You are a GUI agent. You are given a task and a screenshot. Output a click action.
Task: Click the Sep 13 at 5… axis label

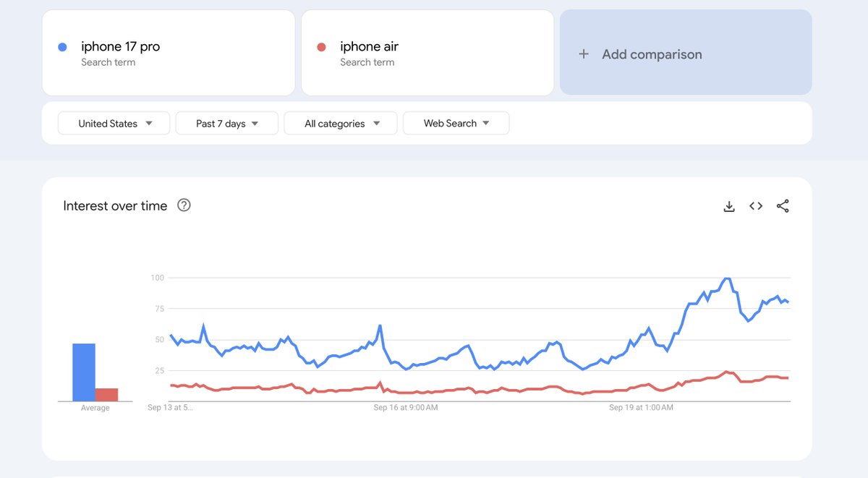170,408
